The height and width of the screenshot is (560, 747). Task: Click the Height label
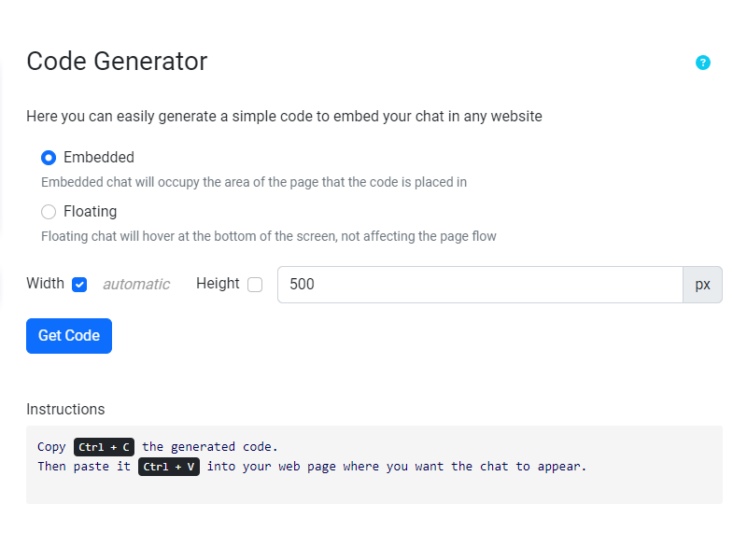[x=218, y=284]
